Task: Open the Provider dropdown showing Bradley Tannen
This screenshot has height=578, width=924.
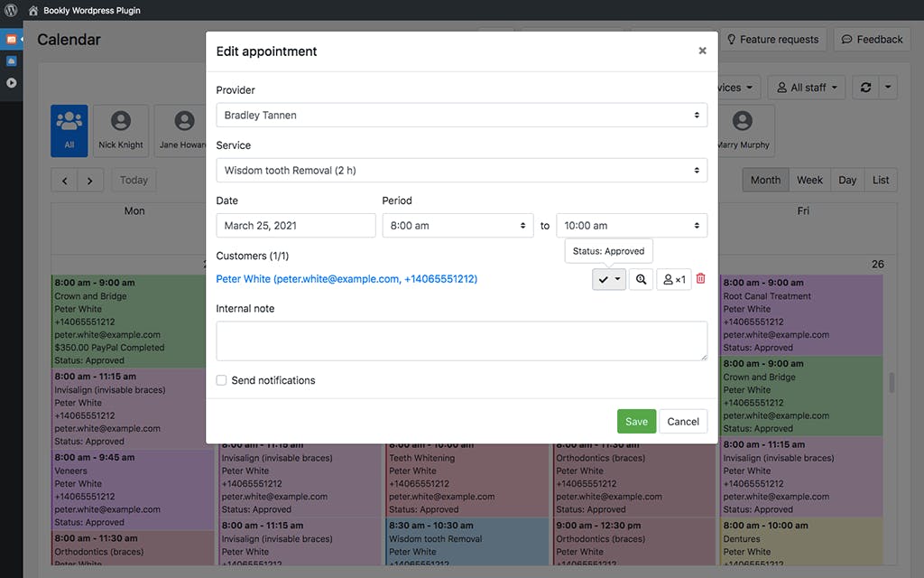Action: tap(461, 116)
